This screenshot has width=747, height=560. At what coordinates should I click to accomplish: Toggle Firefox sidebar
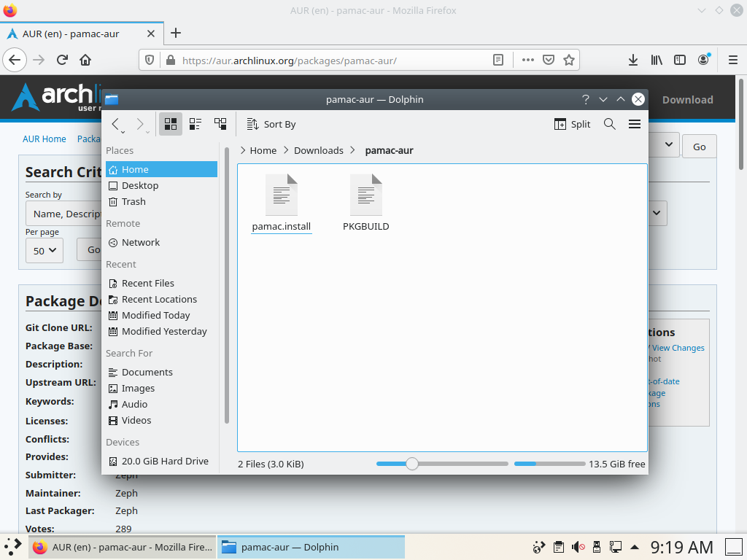click(x=680, y=60)
